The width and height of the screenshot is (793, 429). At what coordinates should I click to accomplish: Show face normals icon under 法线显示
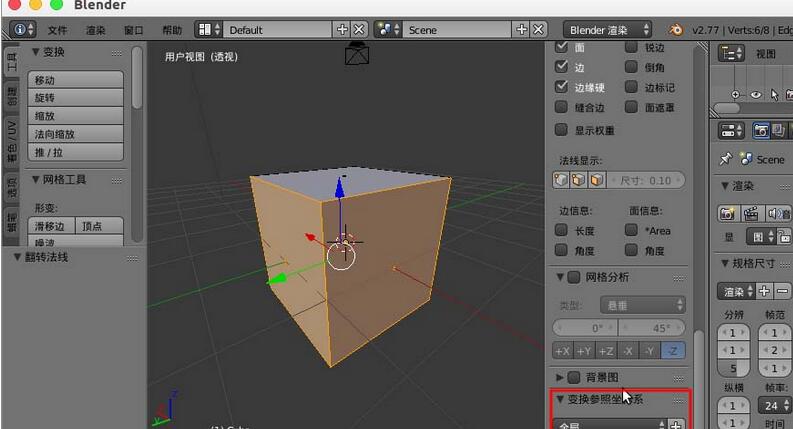click(x=597, y=180)
